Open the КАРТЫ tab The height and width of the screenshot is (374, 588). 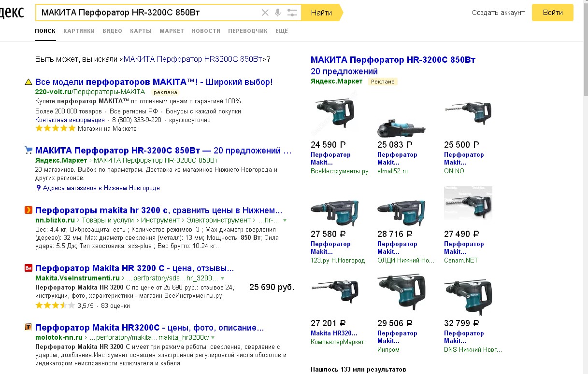pyautogui.click(x=141, y=31)
